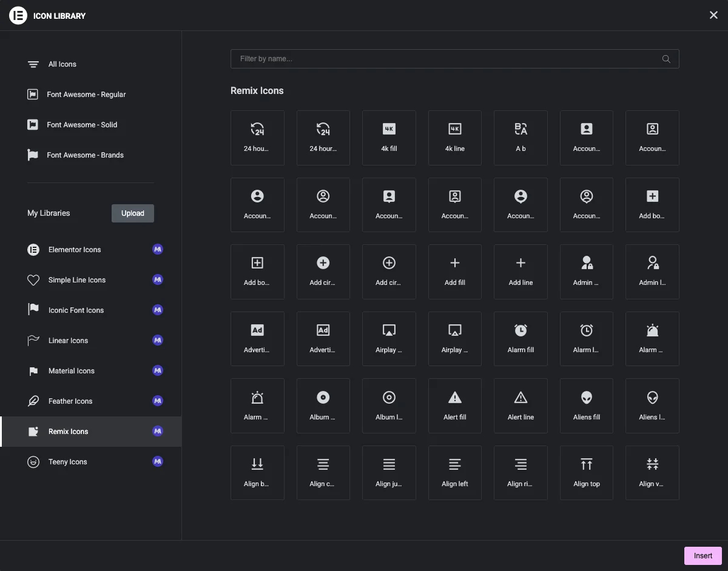Select the Alarm fill clock icon
Screen dimensions: 728x571
(521, 339)
